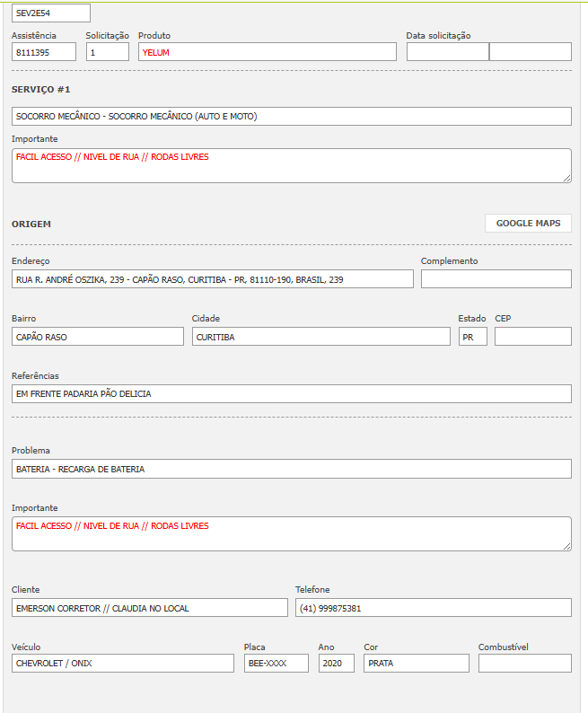This screenshot has height=713, width=588.
Task: Click the Socorro Mecânico service field
Action: pos(291,117)
